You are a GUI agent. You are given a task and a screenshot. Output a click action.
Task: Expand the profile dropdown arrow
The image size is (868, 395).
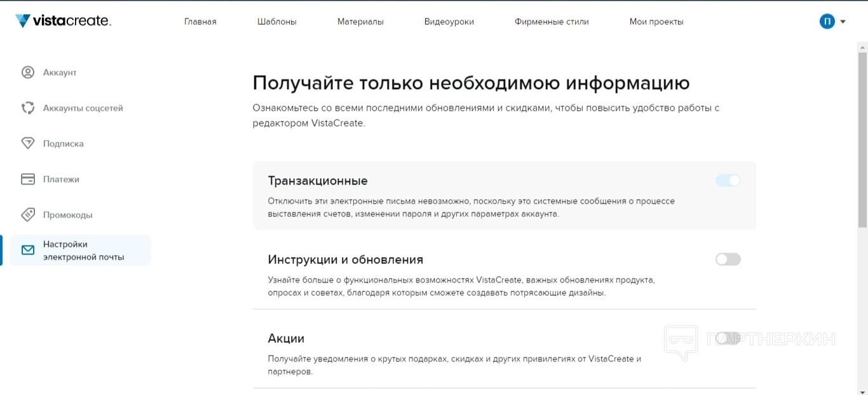(x=843, y=22)
